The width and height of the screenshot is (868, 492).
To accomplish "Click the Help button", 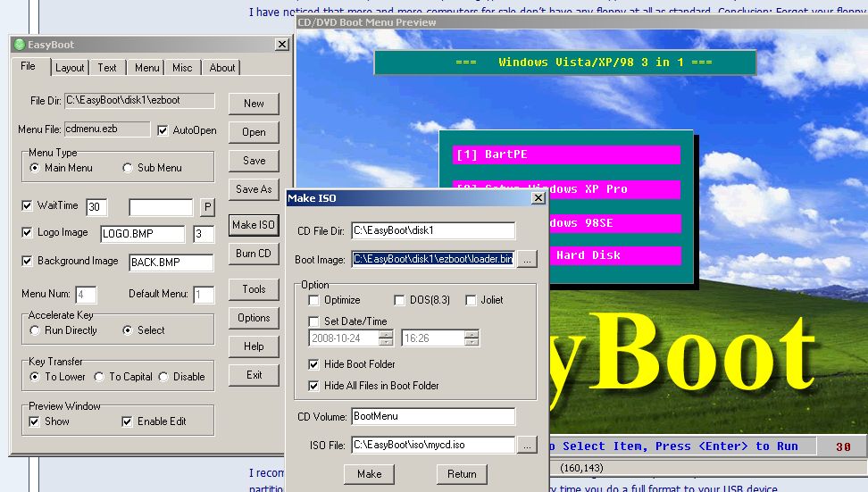I will (x=254, y=346).
